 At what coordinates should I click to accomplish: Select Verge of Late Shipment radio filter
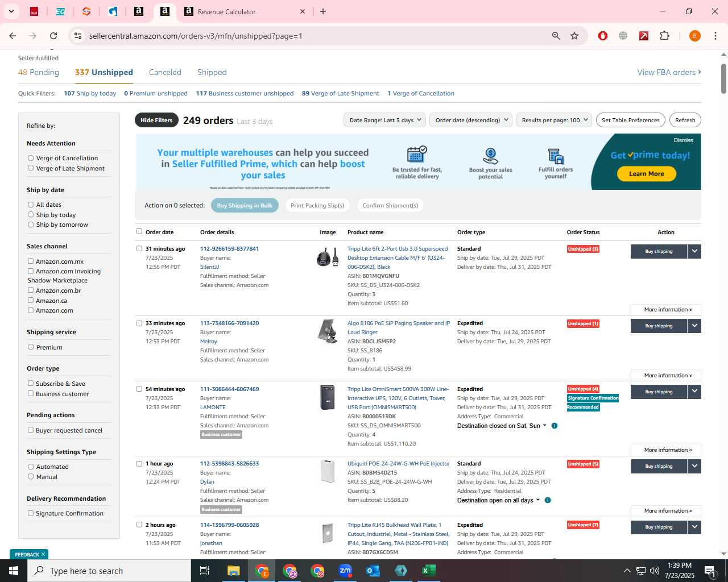[31, 168]
